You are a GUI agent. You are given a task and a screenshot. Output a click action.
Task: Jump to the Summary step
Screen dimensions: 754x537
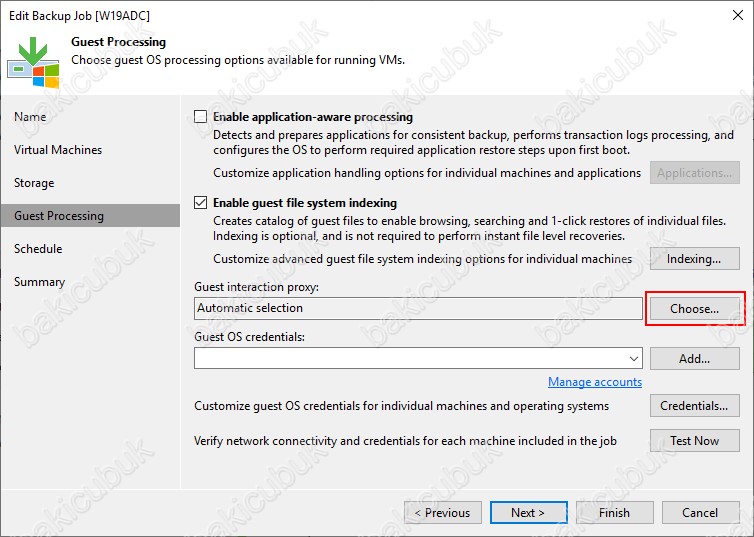pos(39,282)
